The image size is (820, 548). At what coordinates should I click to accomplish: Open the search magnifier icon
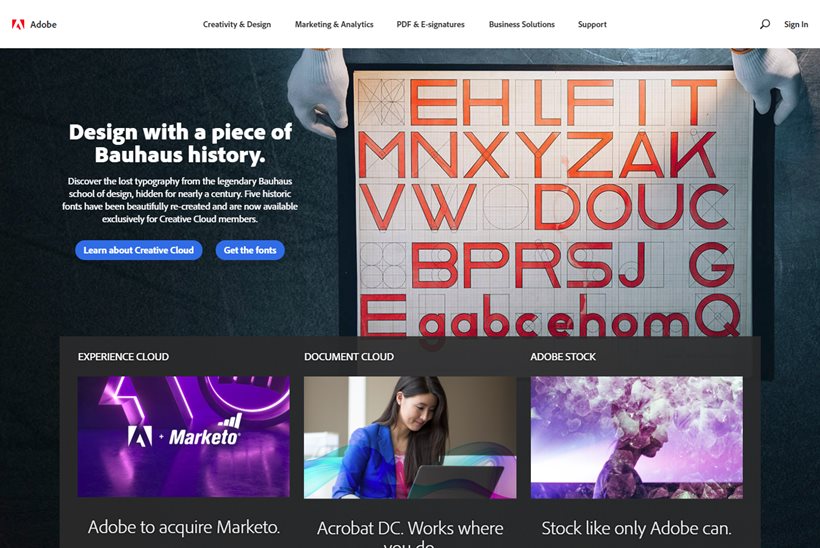(765, 24)
